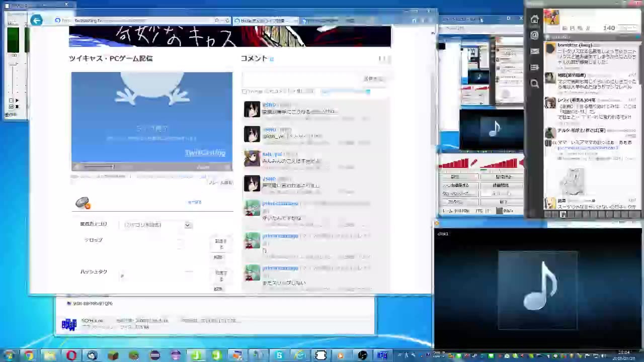
Task: Open the category dropdown (カテゴリ未設定)
Action: coord(157,225)
